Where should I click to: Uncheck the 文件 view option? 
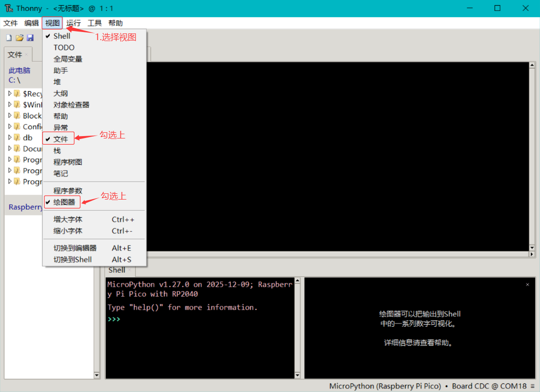[x=61, y=139]
